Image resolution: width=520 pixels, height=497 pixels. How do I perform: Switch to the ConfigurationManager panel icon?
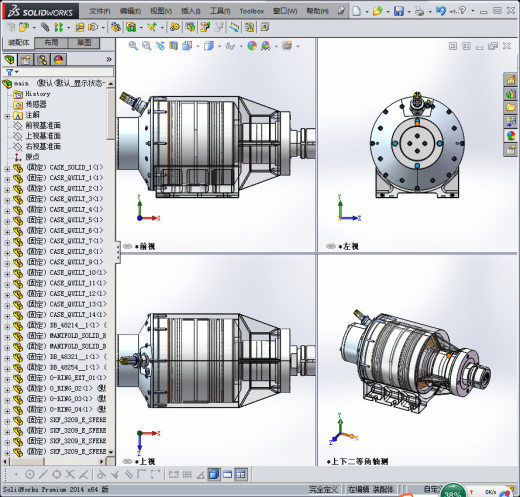click(x=42, y=60)
